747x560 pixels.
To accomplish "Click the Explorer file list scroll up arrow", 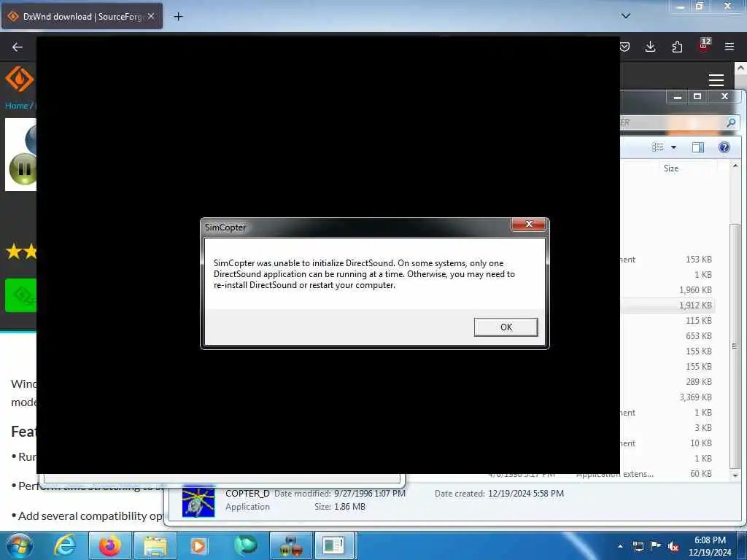I will click(x=735, y=166).
